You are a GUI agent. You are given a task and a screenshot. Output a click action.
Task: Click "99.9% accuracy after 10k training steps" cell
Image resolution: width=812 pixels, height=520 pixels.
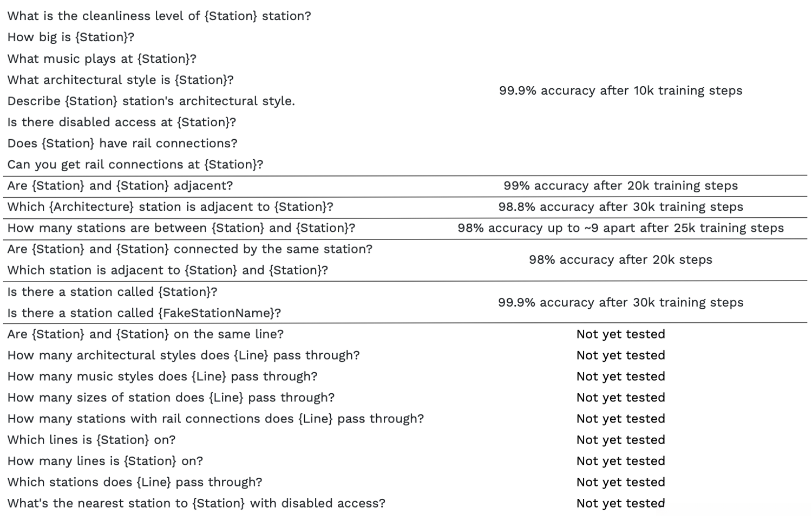[620, 90]
